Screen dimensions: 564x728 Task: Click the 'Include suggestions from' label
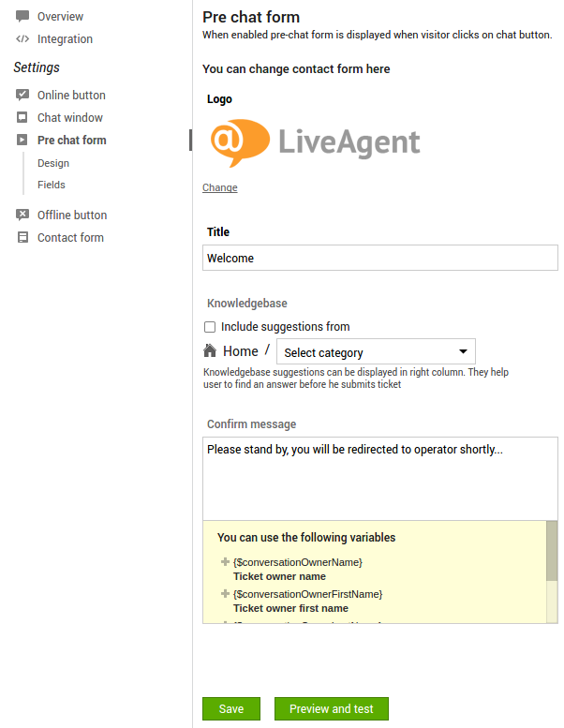(x=286, y=327)
